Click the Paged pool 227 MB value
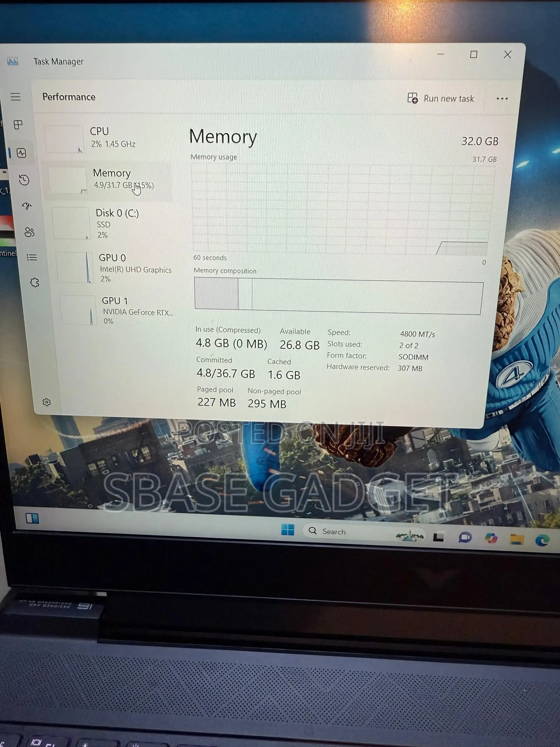Viewport: 560px width, 747px height. click(217, 402)
